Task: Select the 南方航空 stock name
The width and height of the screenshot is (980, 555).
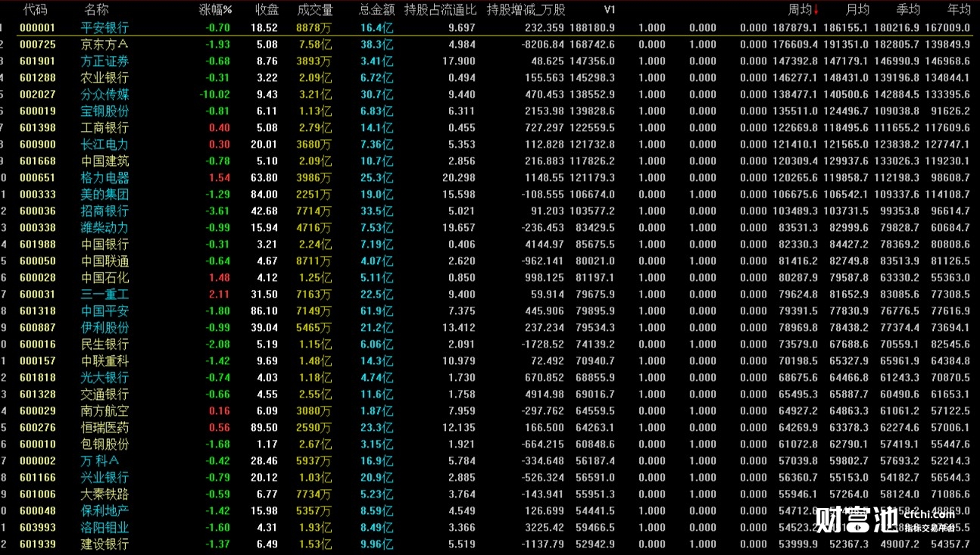Action: pyautogui.click(x=105, y=411)
